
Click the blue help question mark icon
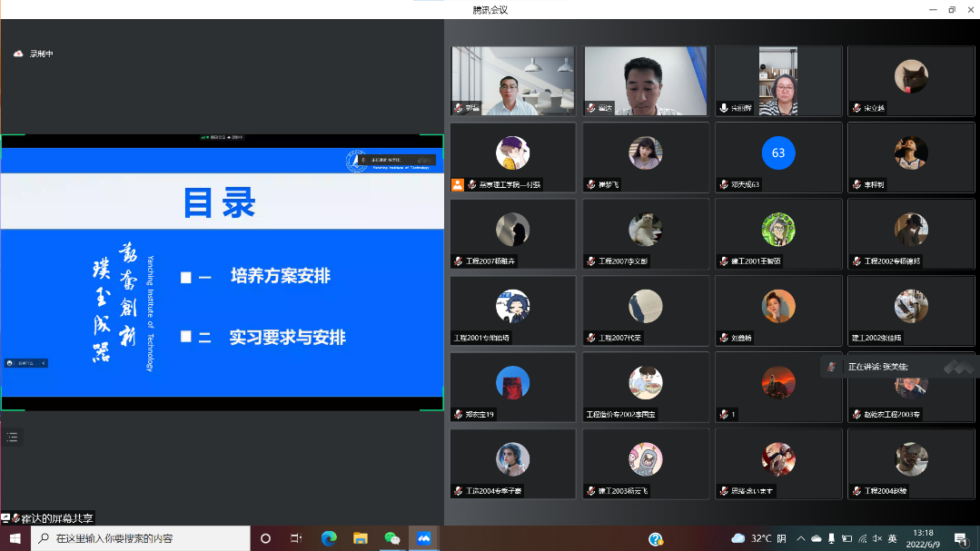tap(656, 538)
